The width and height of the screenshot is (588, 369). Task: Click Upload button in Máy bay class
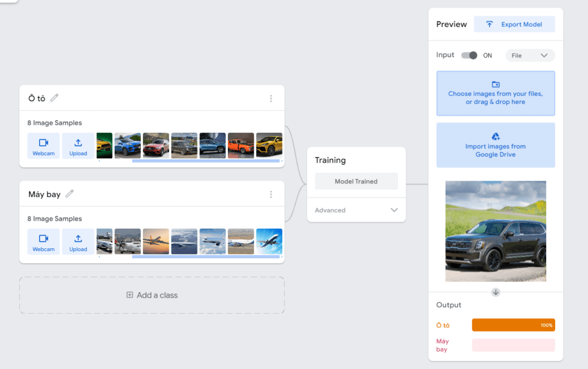click(x=78, y=241)
